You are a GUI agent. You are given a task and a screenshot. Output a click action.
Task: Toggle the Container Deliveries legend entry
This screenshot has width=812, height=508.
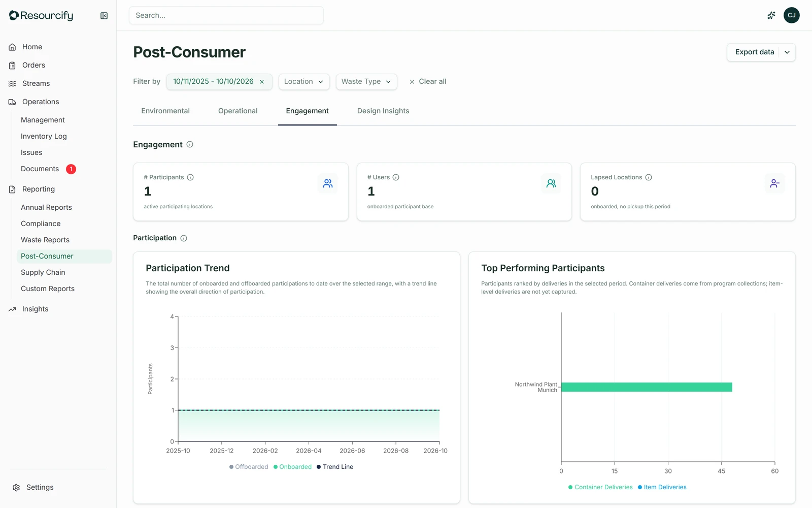600,487
